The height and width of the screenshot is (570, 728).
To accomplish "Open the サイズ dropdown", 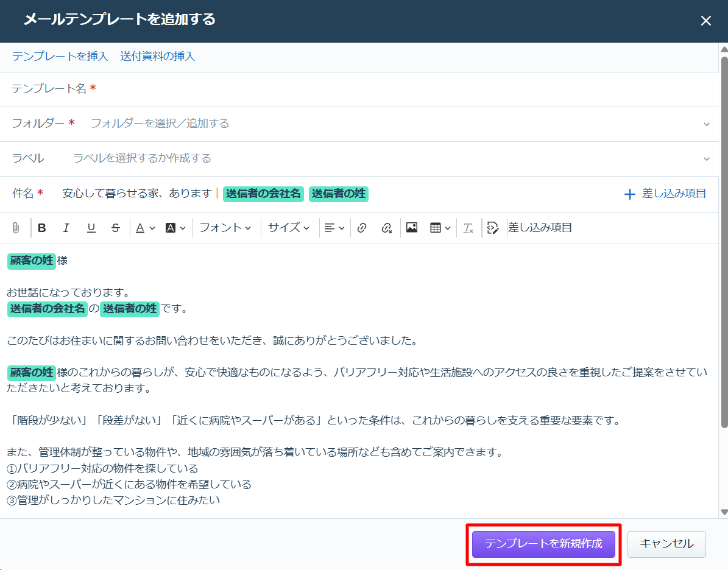I will point(288,227).
